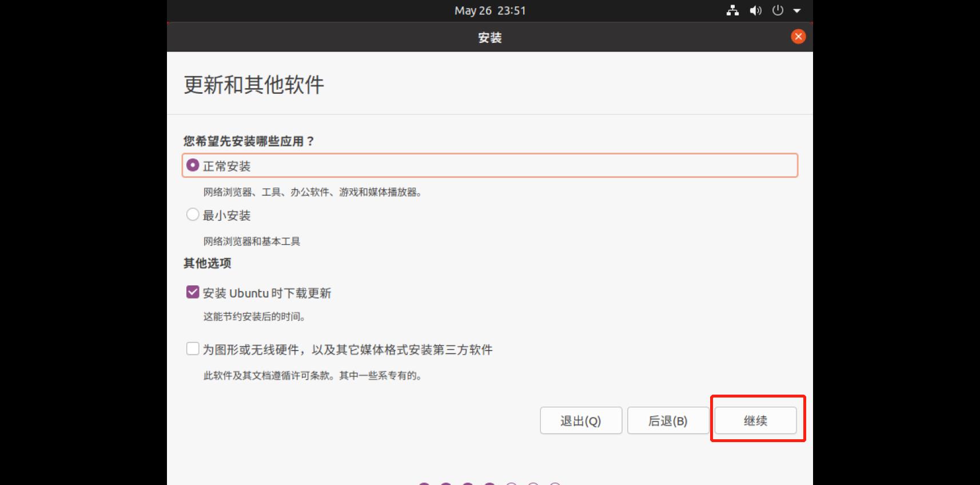This screenshot has width=980, height=485.
Task: Click the 您希望先安装哪些应用？ label
Action: pos(249,141)
